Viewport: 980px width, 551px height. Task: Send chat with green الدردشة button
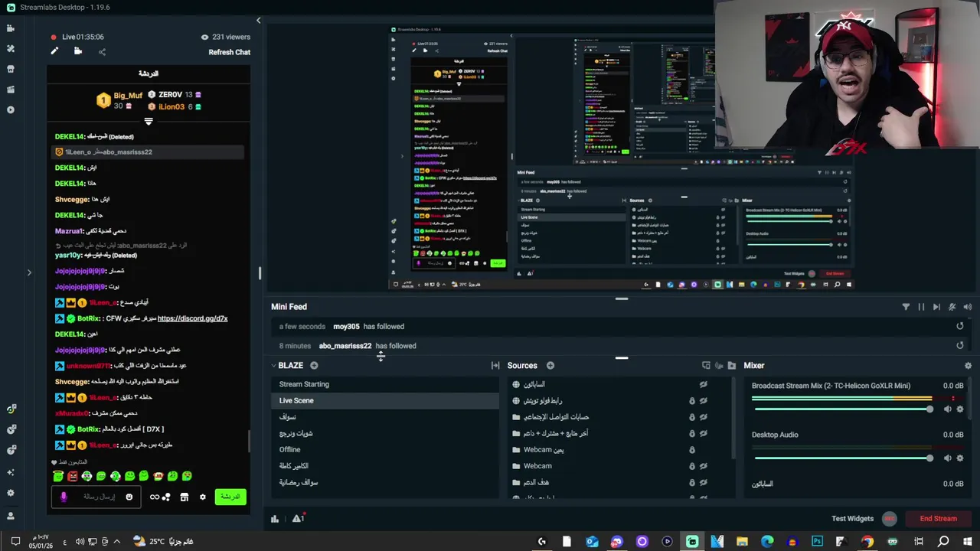click(230, 497)
